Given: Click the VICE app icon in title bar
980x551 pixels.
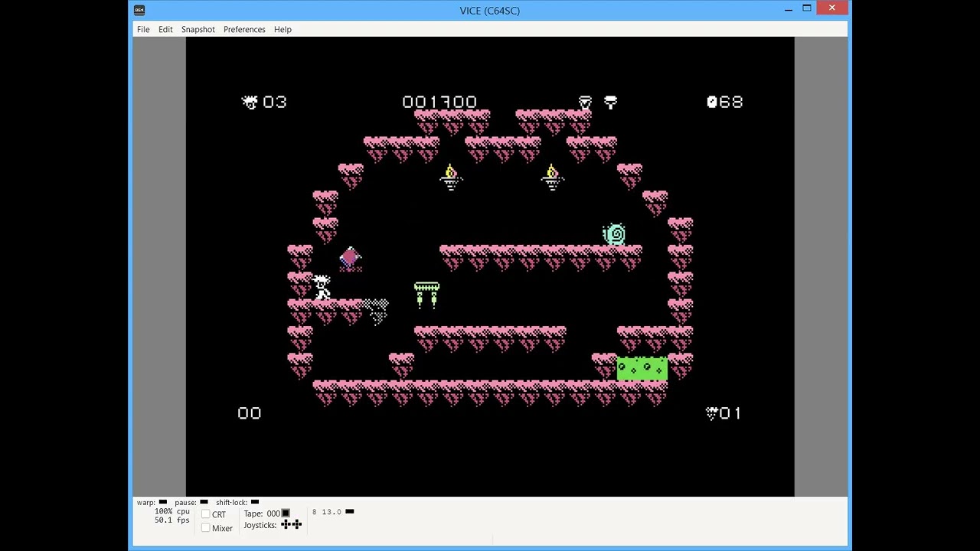Looking at the screenshot, I should click(139, 10).
